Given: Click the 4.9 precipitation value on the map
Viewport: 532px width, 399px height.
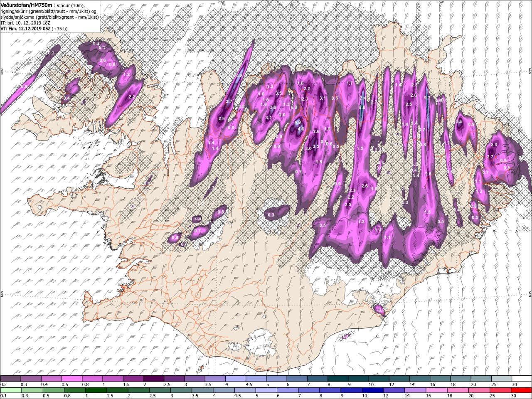Looking at the screenshot, I should tap(298, 122).
